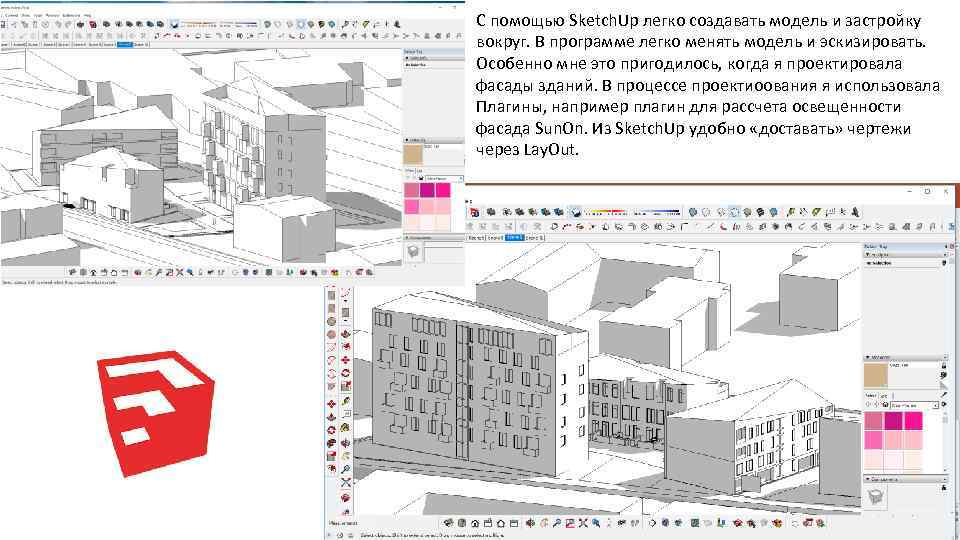The height and width of the screenshot is (540, 960).
Task: Pick middle deep pink swatch top row lower grid
Action: 893,421
